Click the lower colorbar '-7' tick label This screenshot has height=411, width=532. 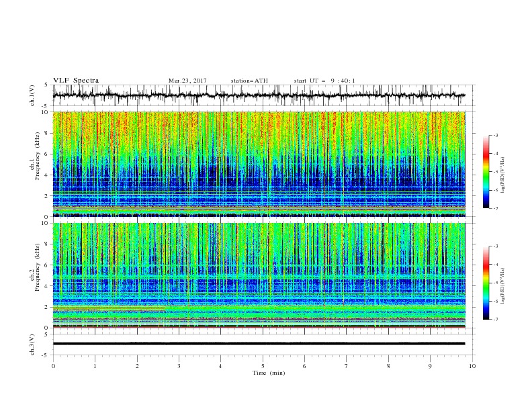(496, 320)
